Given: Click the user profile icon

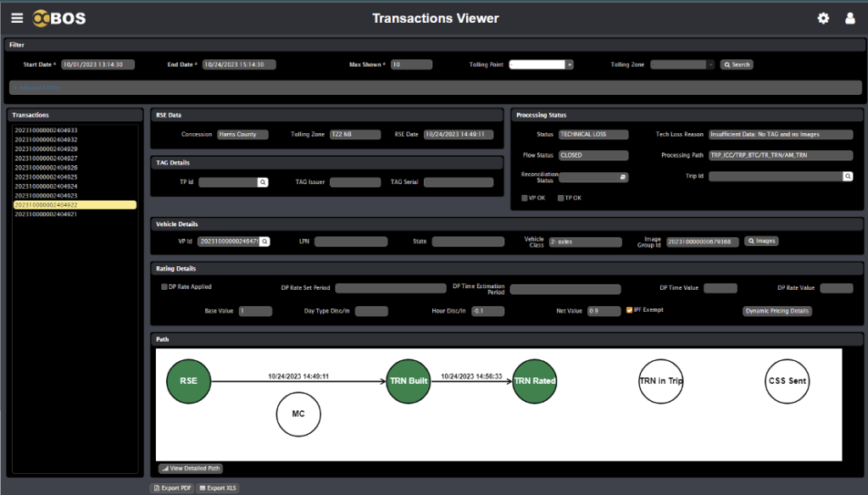Looking at the screenshot, I should click(x=849, y=18).
